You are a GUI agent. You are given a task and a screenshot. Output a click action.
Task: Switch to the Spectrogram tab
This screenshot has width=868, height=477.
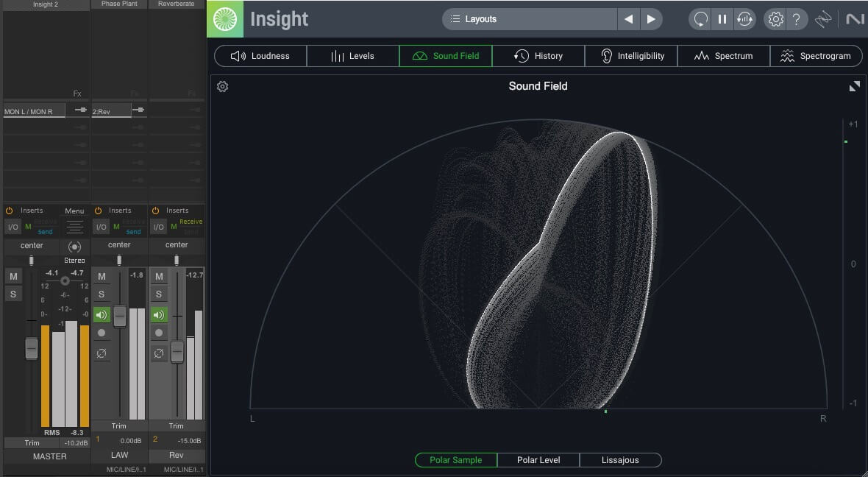coord(815,56)
